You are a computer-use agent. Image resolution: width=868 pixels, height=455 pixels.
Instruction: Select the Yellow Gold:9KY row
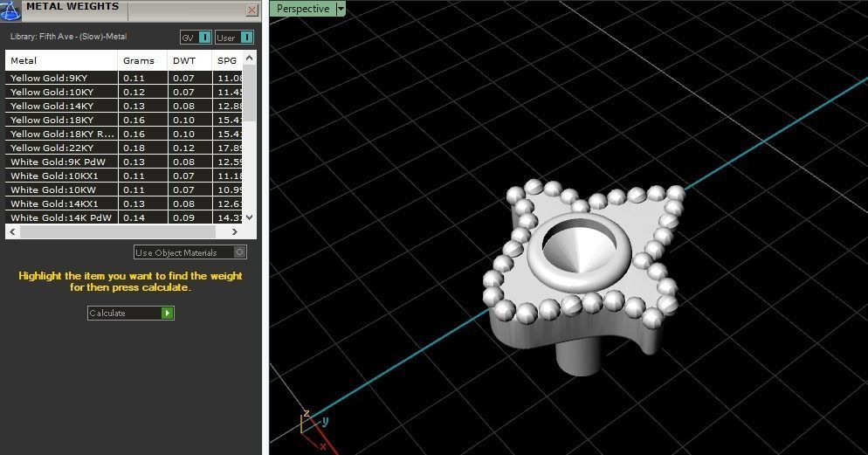(x=123, y=78)
